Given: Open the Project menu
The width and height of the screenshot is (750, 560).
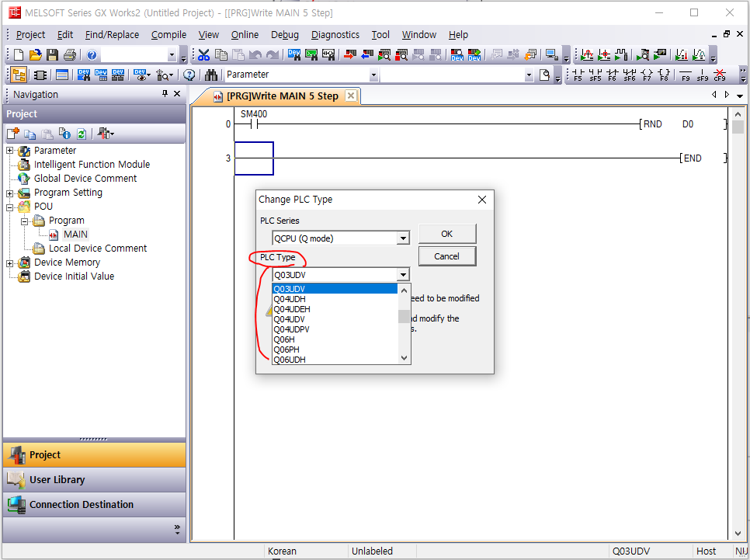Looking at the screenshot, I should click(30, 34).
